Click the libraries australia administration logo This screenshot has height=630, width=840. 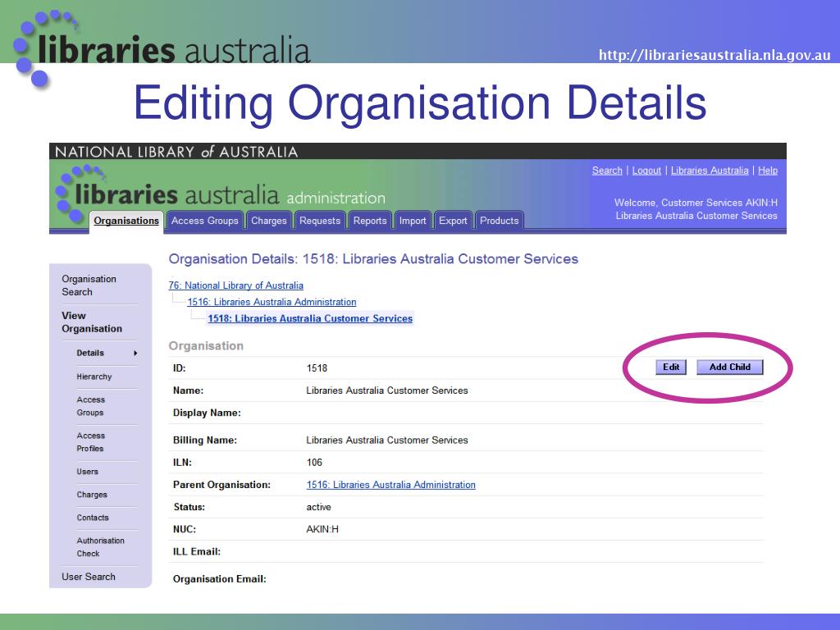pyautogui.click(x=220, y=194)
